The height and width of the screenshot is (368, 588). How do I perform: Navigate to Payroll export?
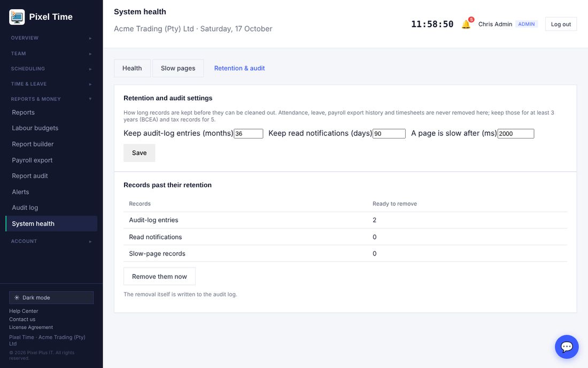point(51,160)
